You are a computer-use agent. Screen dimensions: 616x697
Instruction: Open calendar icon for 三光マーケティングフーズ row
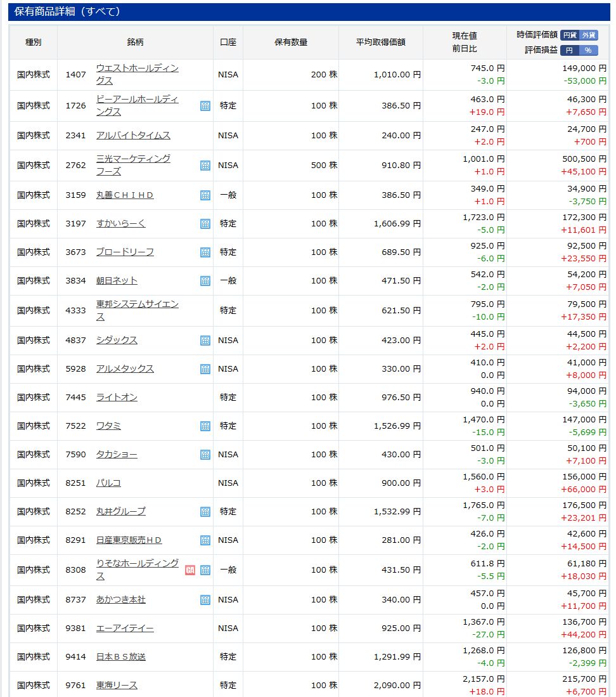(205, 166)
